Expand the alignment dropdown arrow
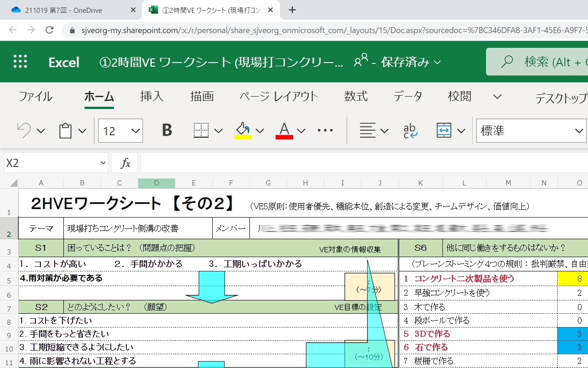The width and height of the screenshot is (588, 368). [x=384, y=131]
